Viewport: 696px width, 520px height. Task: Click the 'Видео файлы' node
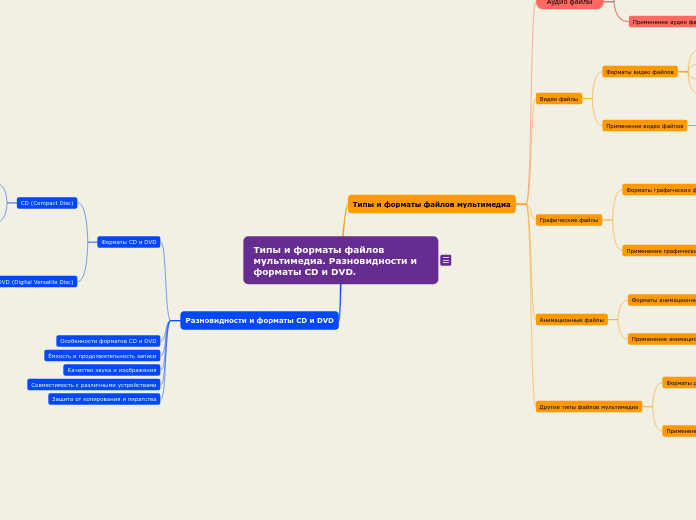tap(559, 99)
